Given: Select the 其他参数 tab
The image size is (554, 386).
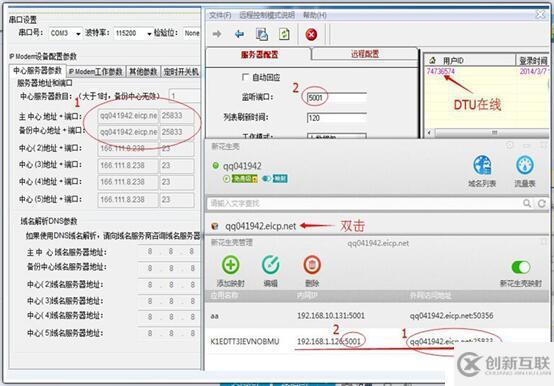Looking at the screenshot, I should [143, 72].
